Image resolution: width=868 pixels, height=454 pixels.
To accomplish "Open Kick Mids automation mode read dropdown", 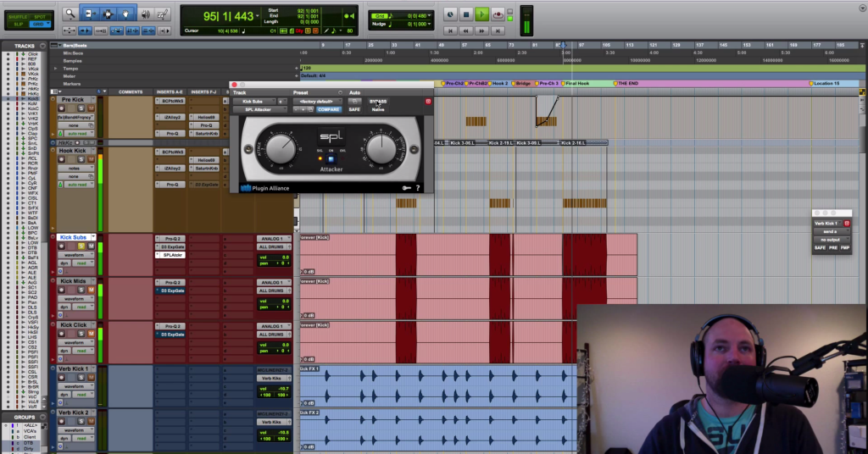I will click(84, 307).
